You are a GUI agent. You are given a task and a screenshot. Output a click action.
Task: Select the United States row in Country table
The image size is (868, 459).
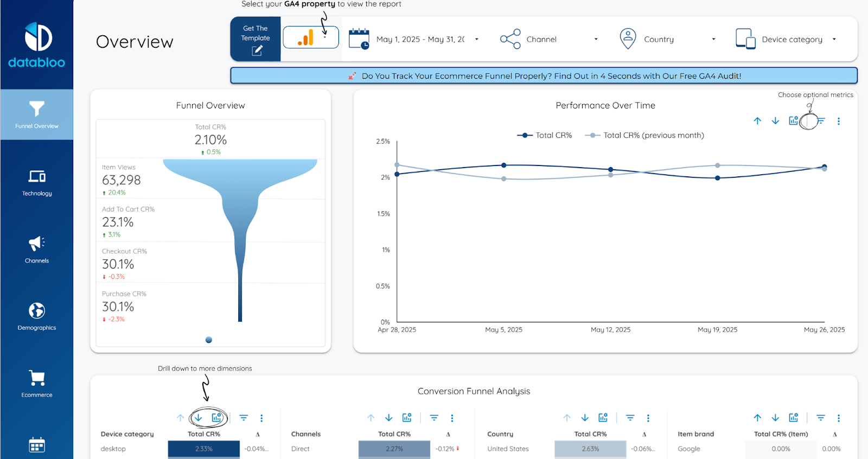click(x=571, y=449)
